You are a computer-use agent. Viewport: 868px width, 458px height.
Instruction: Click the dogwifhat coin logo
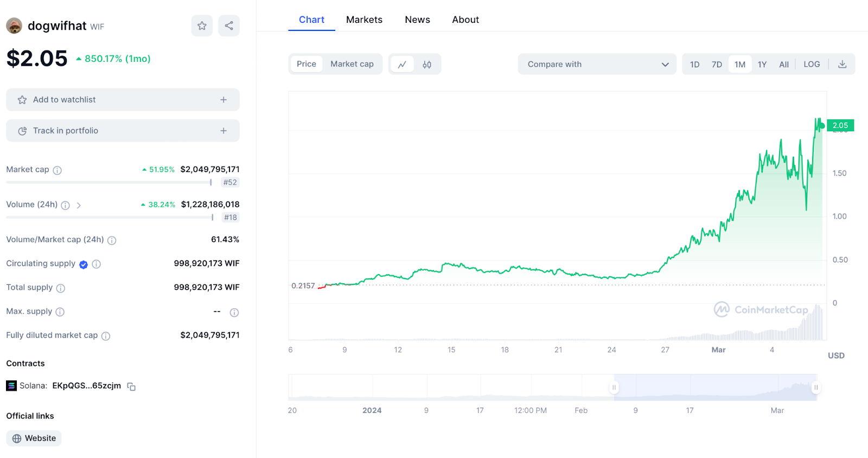tap(14, 26)
